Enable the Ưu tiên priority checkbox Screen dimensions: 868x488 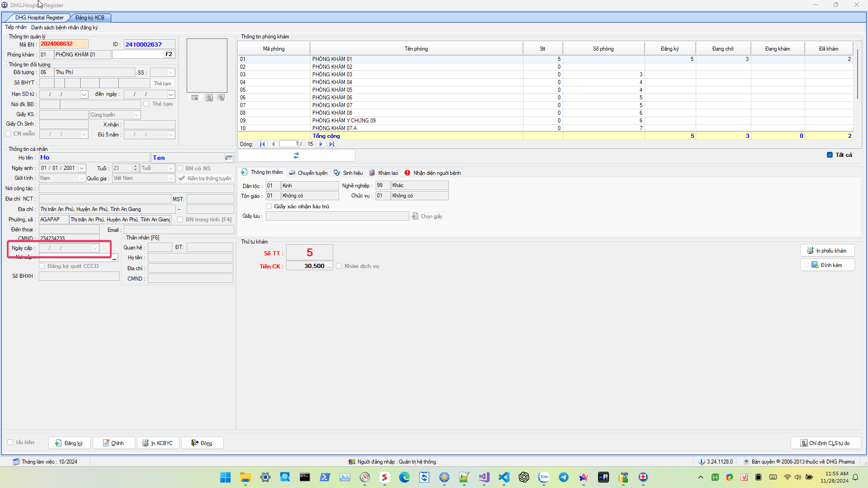pyautogui.click(x=10, y=442)
